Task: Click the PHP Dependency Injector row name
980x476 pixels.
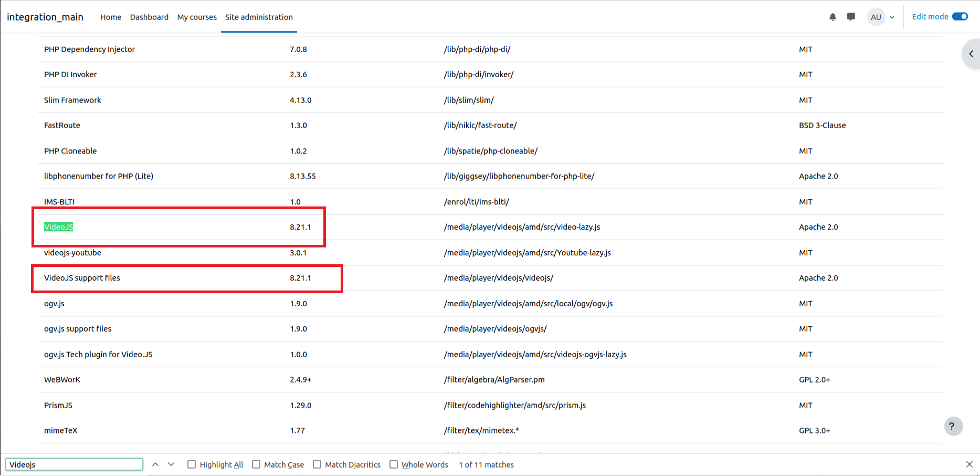Action: pos(89,49)
